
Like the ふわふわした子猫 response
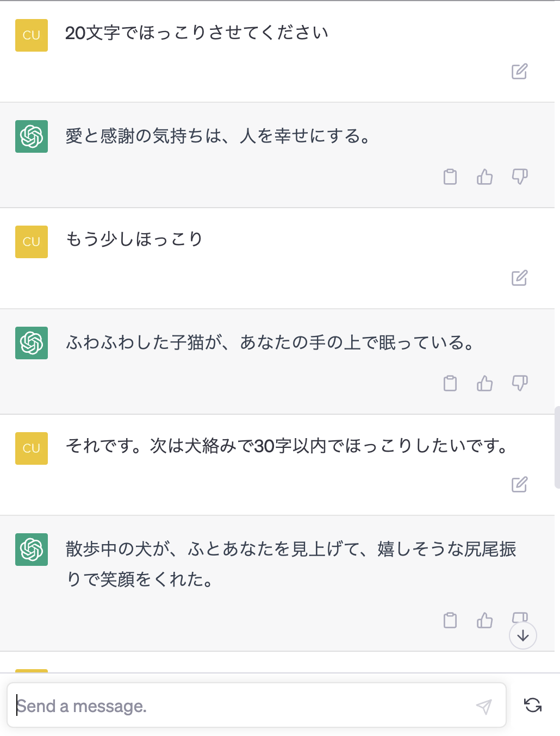(x=484, y=383)
